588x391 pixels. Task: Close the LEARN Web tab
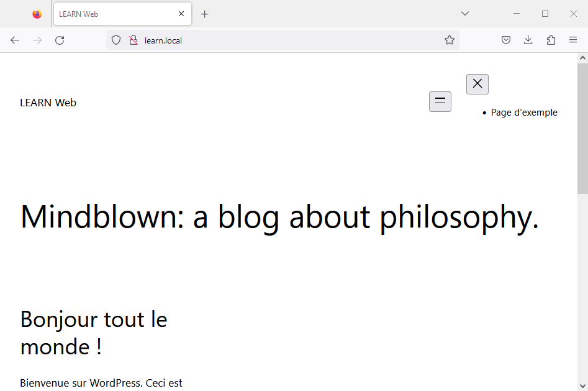tap(181, 14)
